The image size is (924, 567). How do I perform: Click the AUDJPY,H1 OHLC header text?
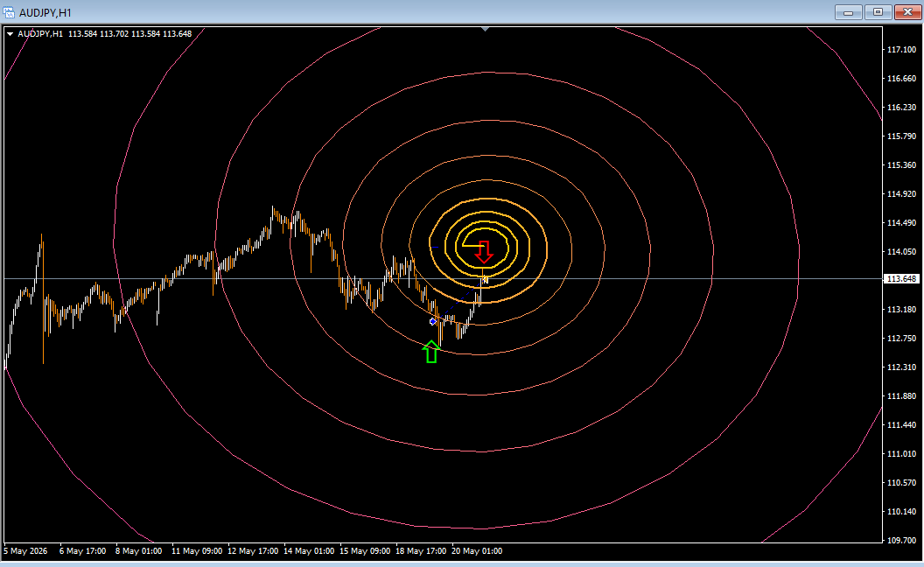(x=105, y=34)
